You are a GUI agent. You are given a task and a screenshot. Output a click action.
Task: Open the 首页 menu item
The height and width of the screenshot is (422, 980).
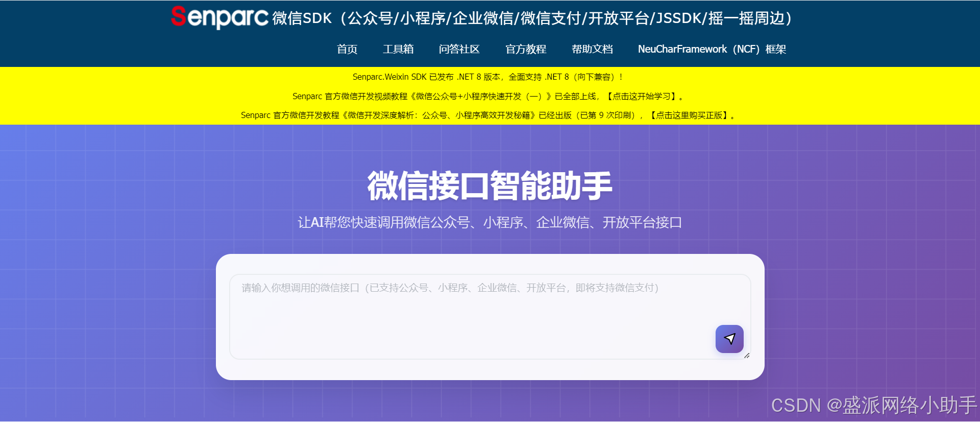tap(347, 49)
